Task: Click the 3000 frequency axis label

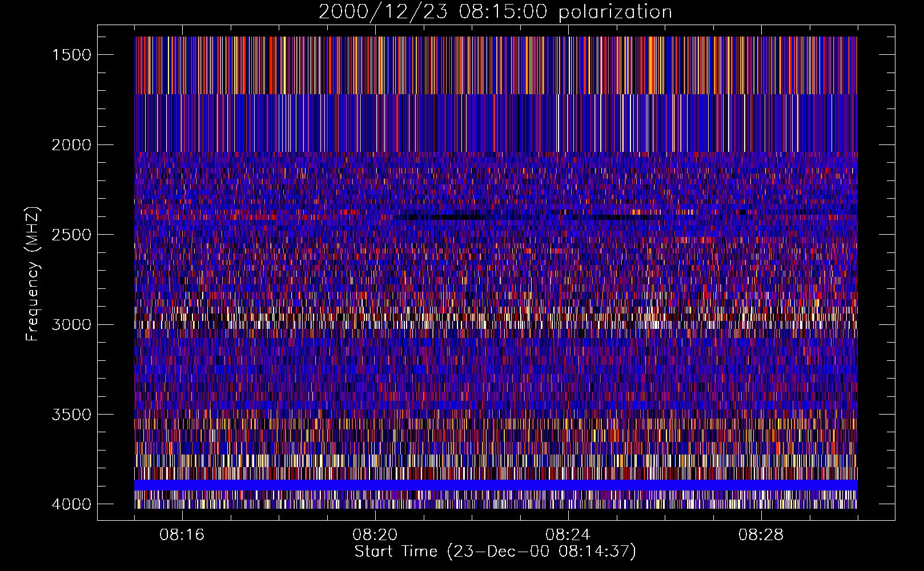Action: point(71,324)
